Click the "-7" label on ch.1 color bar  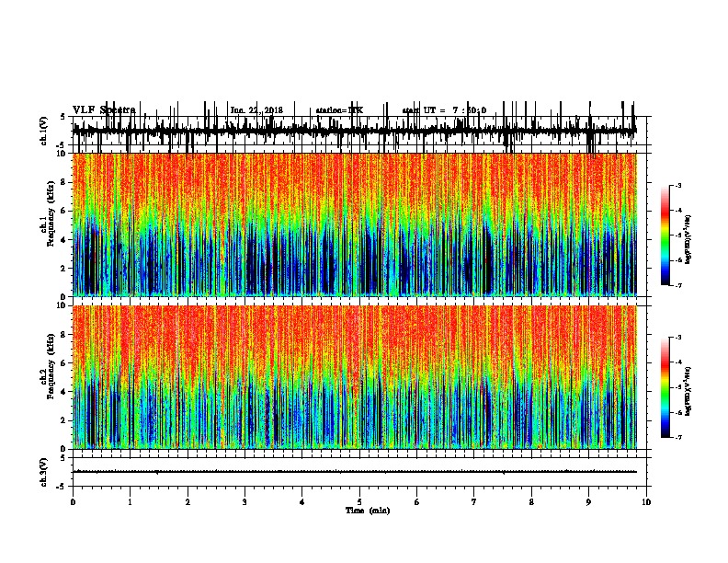pos(677,285)
